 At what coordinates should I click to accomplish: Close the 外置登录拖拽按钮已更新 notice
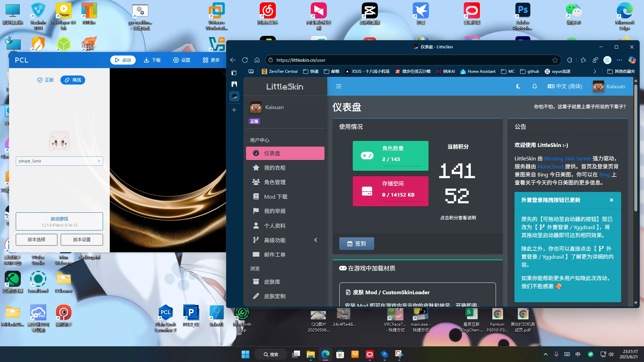[x=611, y=200]
